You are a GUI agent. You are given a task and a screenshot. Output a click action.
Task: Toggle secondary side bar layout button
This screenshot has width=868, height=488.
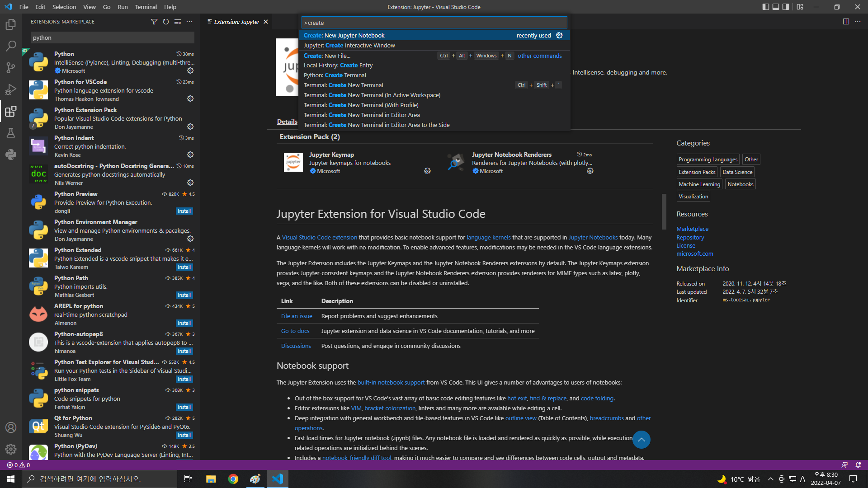pyautogui.click(x=786, y=7)
